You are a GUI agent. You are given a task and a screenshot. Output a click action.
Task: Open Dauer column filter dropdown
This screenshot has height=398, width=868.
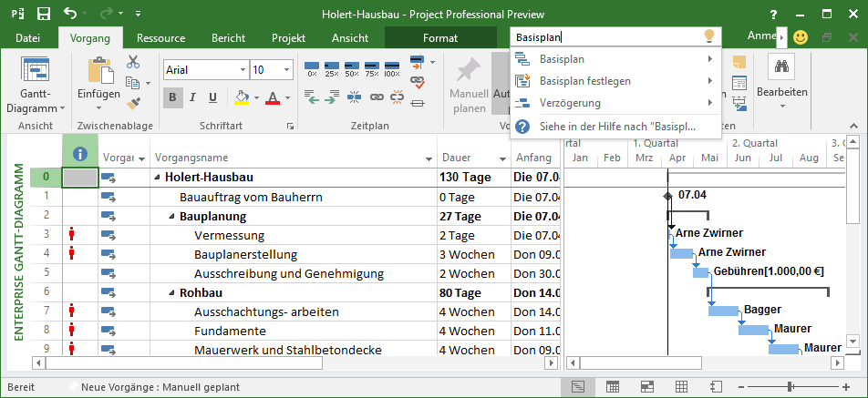(x=502, y=158)
